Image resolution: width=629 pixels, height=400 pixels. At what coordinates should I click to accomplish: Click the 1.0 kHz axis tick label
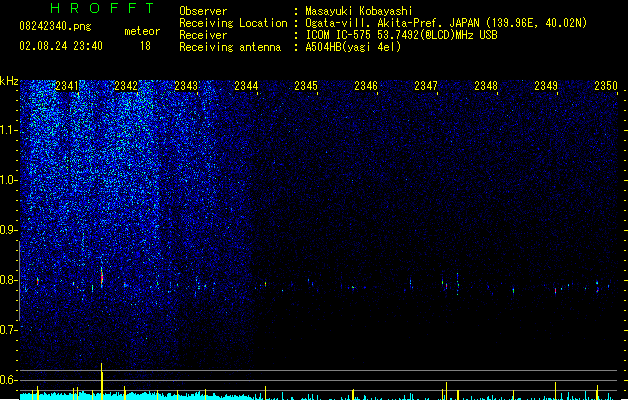[8, 180]
